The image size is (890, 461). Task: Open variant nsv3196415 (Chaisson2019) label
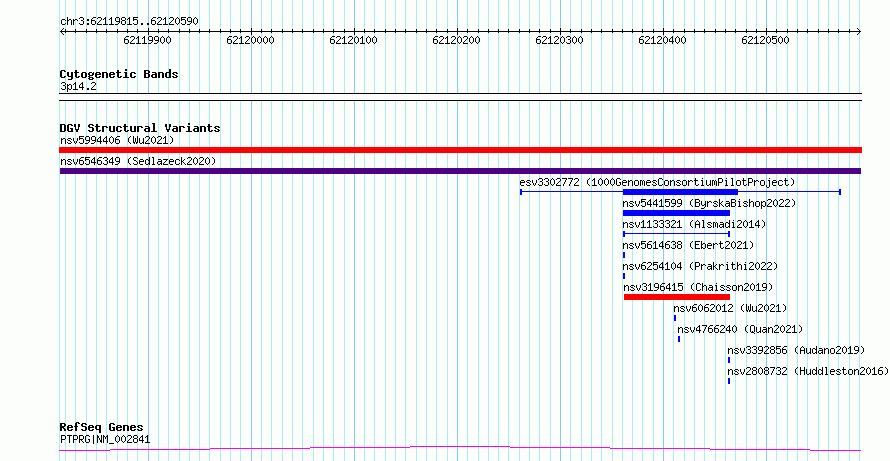pos(698,287)
